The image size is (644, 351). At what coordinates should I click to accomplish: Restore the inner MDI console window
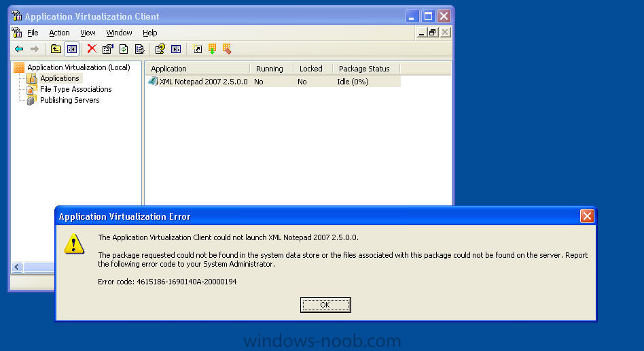coord(433,33)
